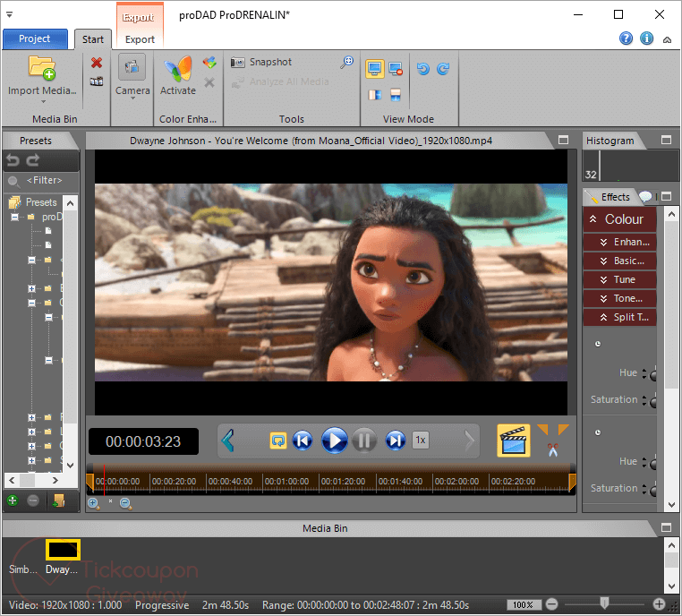Decrease zoom with status bar minus button

[552, 603]
